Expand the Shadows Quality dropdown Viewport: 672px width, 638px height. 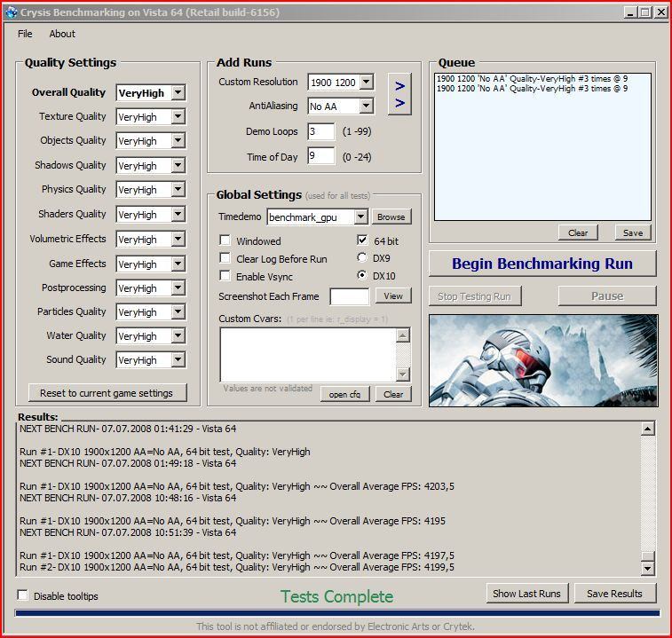(178, 165)
